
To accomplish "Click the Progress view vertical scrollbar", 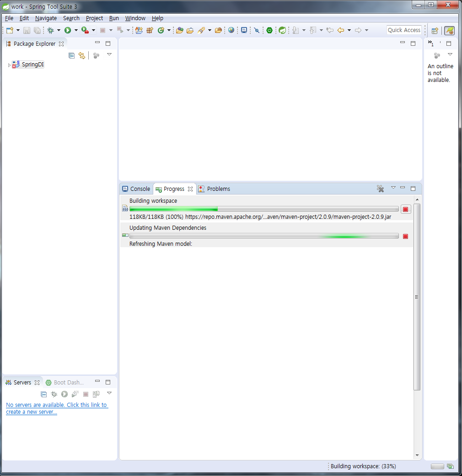I will 417,297.
